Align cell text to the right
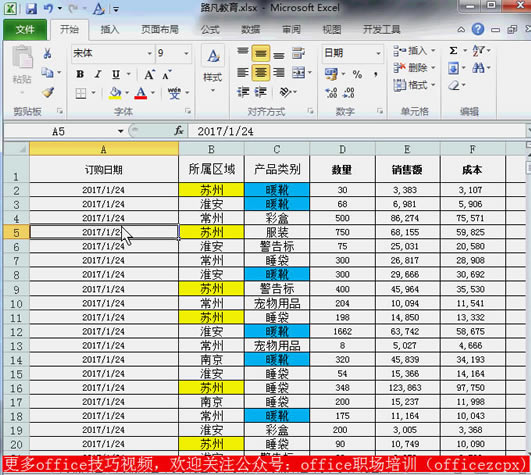Screen dimensions: 531x475 click(x=279, y=72)
